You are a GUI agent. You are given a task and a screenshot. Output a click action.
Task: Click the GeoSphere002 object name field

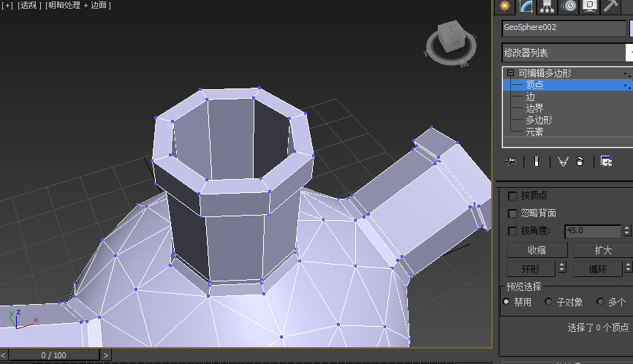564,28
